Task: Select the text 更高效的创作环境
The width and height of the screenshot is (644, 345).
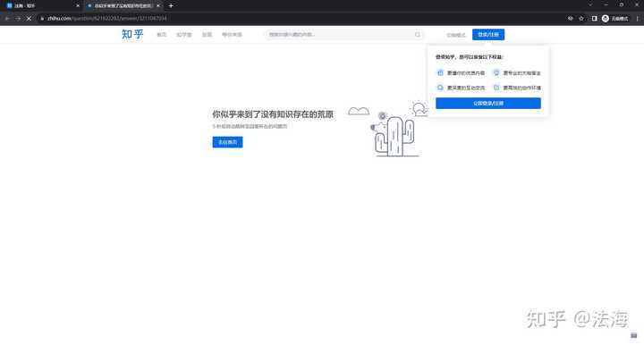Action: 522,88
